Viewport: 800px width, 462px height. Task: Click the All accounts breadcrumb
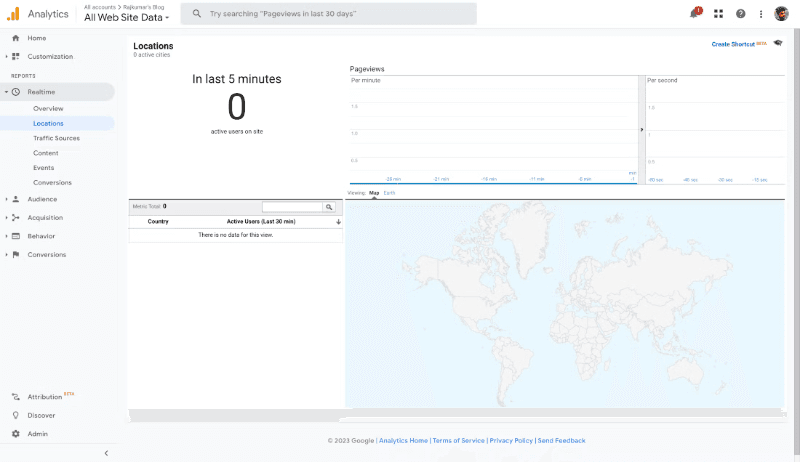(99, 7)
